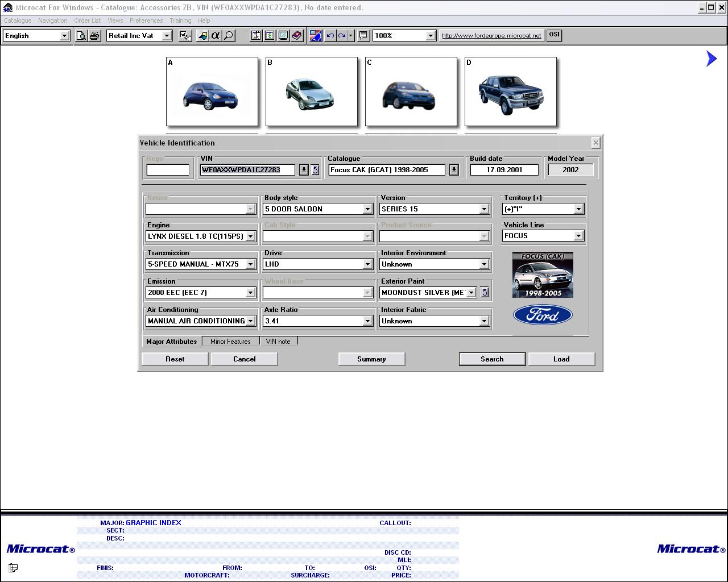This screenshot has width=728, height=582.
Task: Click the blue graphic index icon
Action: (316, 36)
